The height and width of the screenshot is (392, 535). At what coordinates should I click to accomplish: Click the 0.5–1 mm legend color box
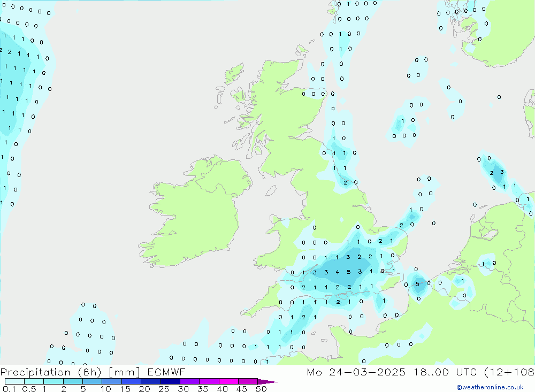pyautogui.click(x=34, y=381)
